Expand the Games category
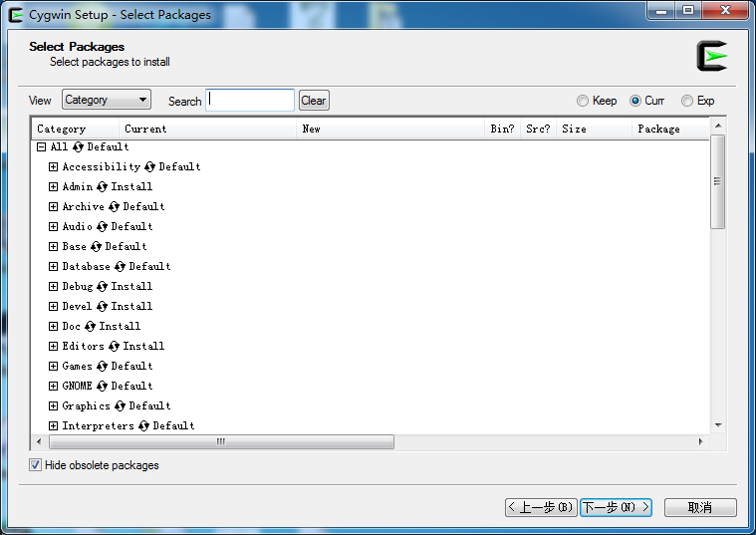 pyautogui.click(x=53, y=367)
